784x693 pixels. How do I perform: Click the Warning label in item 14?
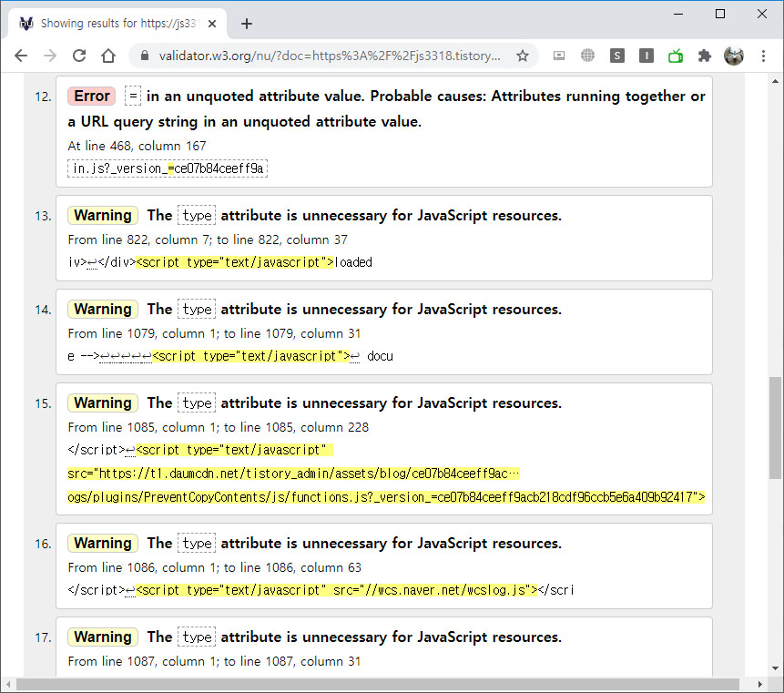pos(103,310)
